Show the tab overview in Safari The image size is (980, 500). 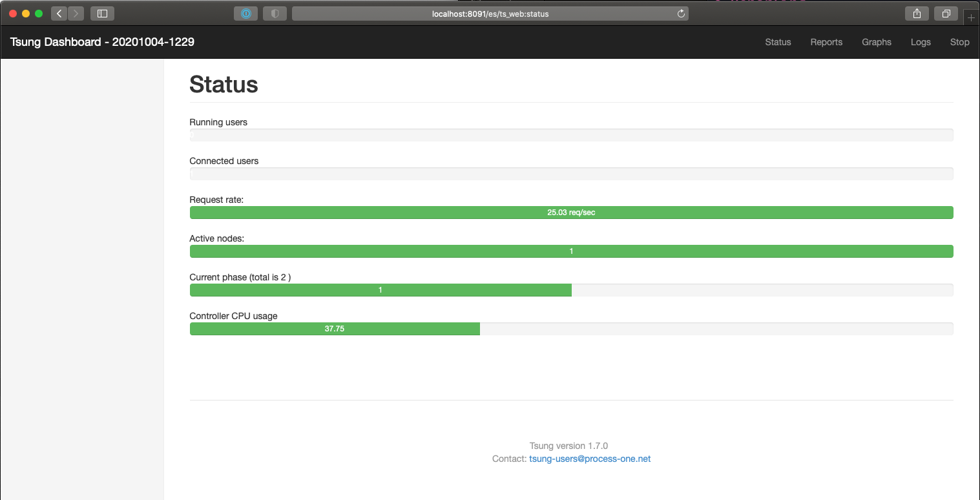pos(946,13)
